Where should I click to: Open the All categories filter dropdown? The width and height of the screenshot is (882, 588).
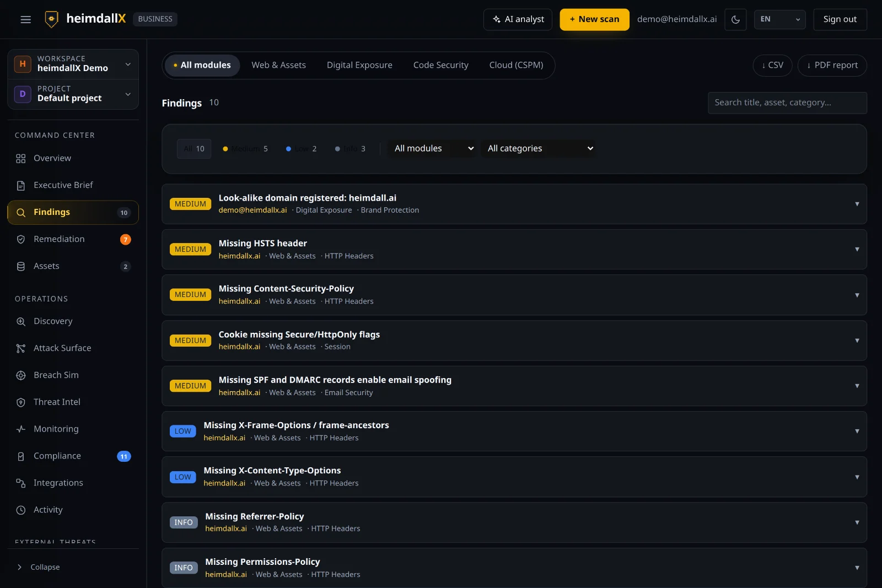(538, 148)
